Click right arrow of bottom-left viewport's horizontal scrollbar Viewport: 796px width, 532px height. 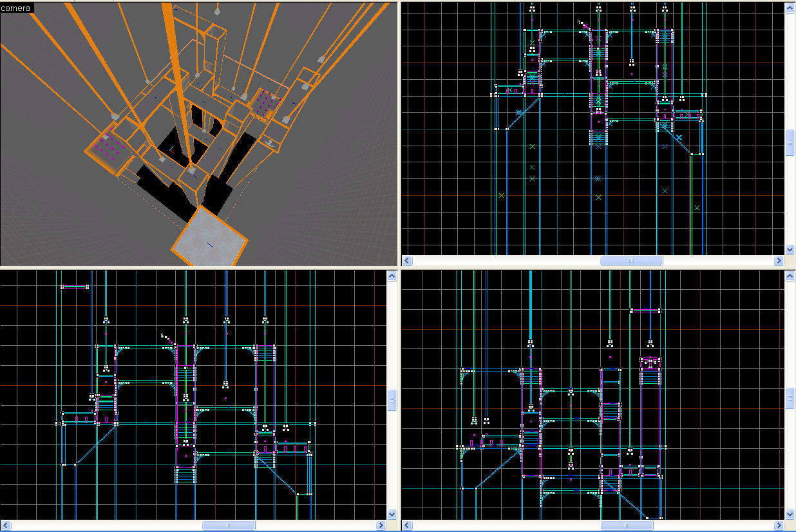tap(381, 526)
